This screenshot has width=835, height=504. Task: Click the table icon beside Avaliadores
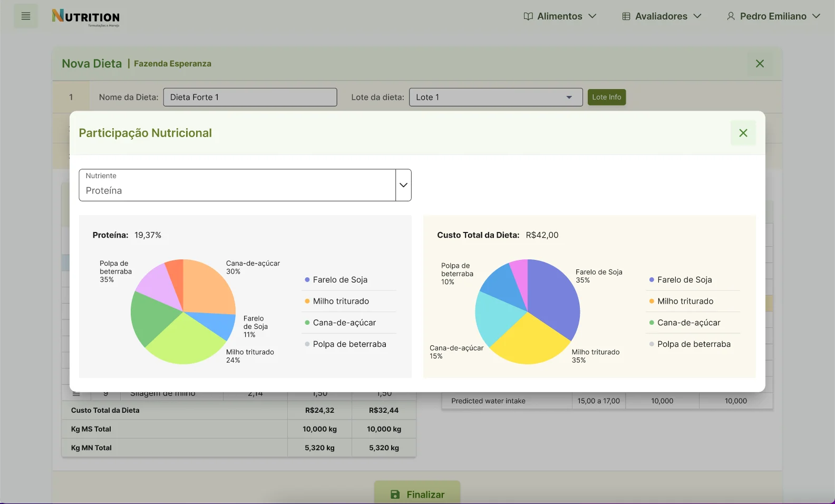click(x=626, y=16)
